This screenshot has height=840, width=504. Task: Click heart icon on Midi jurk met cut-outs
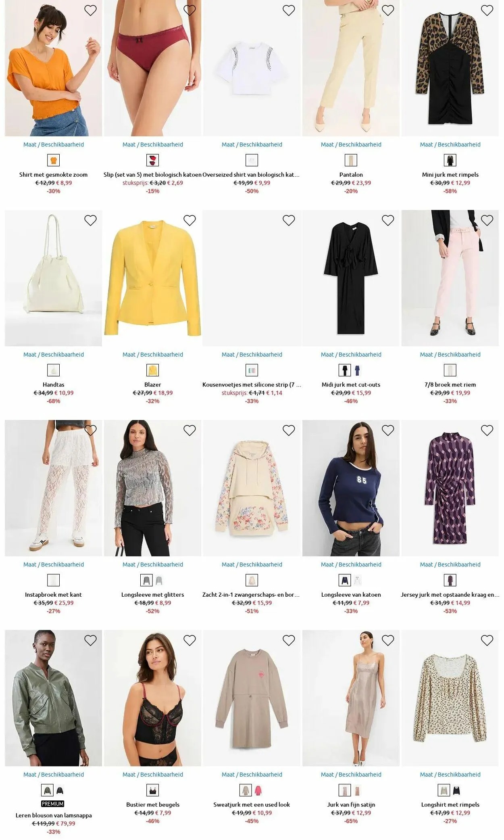pos(388,220)
